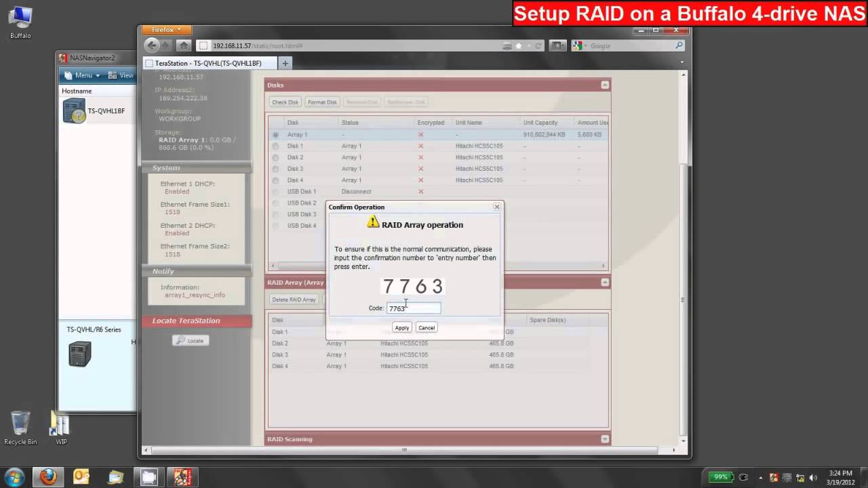868x488 pixels.
Task: Select the USB Disk 1 radio button
Action: point(275,191)
